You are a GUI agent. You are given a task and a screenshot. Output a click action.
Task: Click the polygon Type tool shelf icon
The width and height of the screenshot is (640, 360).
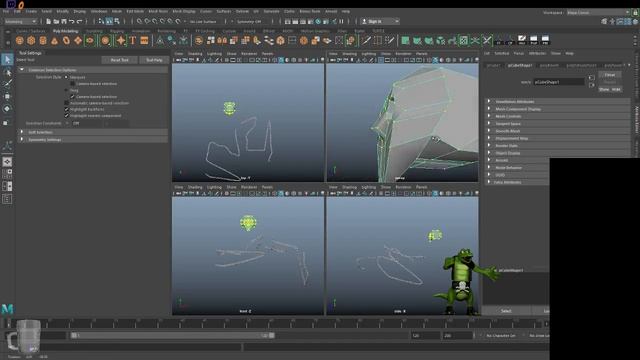click(133, 40)
